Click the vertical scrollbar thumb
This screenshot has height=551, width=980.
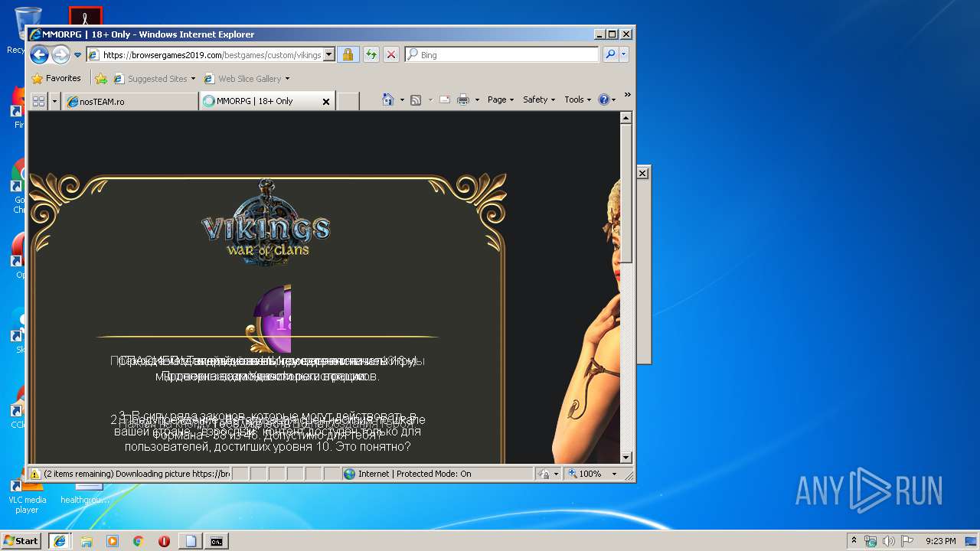tap(626, 194)
